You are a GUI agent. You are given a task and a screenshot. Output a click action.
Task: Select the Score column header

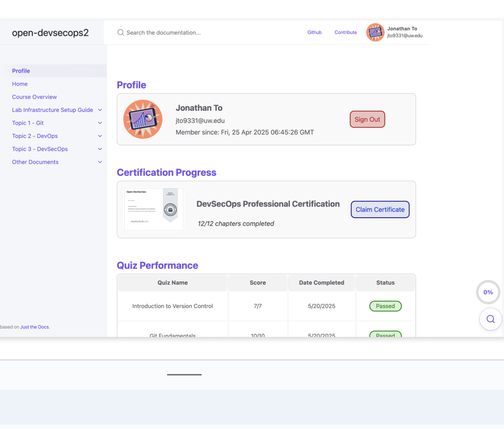point(257,283)
